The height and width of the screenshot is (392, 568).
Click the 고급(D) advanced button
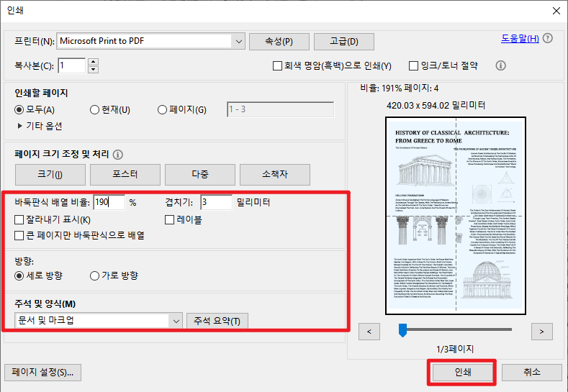click(x=344, y=42)
